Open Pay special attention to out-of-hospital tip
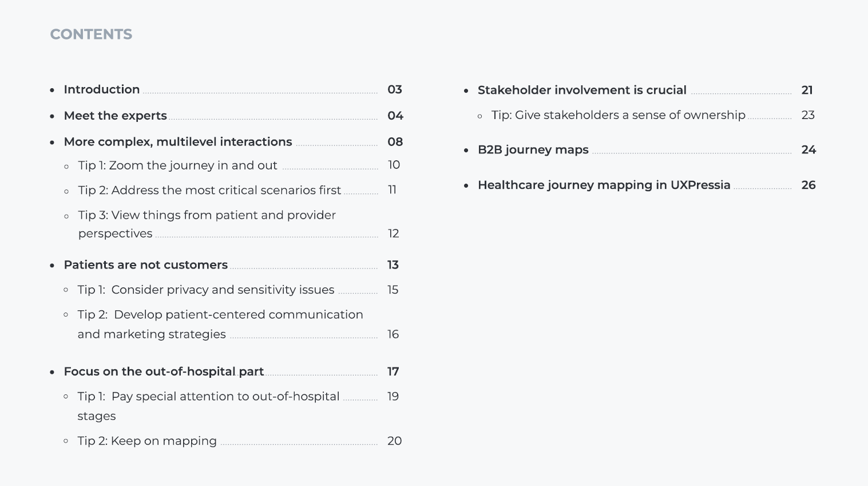Screen dimensions: 868x486 click(x=208, y=397)
